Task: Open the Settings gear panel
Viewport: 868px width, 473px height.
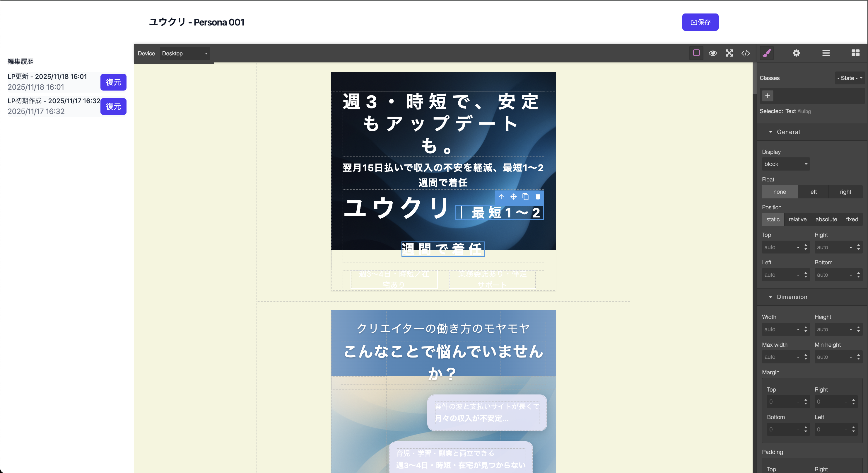Action: click(797, 53)
